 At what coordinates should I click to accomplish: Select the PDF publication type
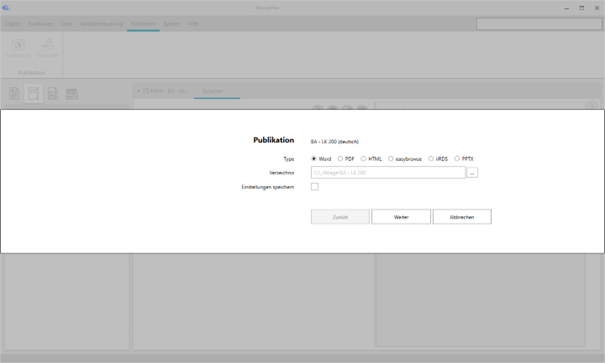click(340, 159)
